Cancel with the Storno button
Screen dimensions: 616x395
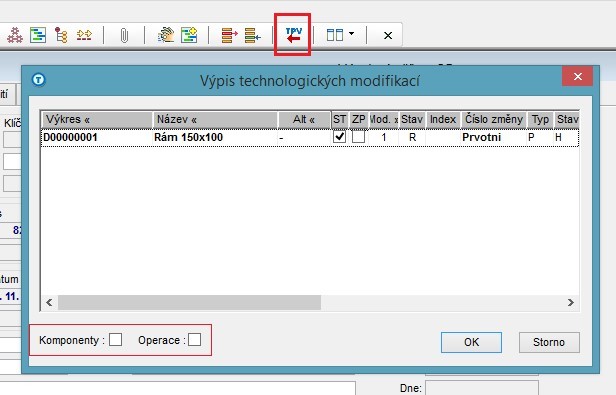(x=549, y=342)
